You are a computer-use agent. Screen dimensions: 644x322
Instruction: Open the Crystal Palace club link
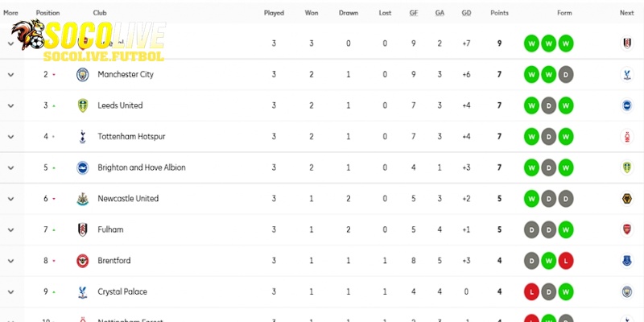[x=122, y=291]
